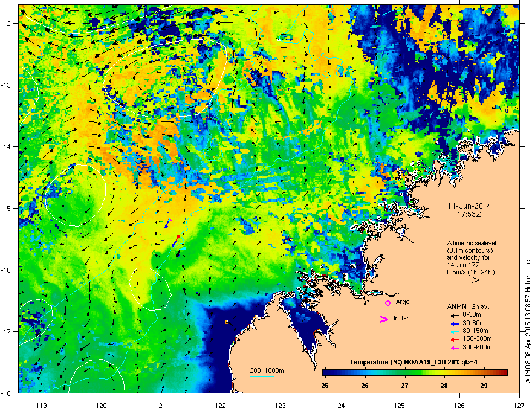Click the black 0-30m legend arrow
This screenshot has height=411, width=532.
point(455,315)
